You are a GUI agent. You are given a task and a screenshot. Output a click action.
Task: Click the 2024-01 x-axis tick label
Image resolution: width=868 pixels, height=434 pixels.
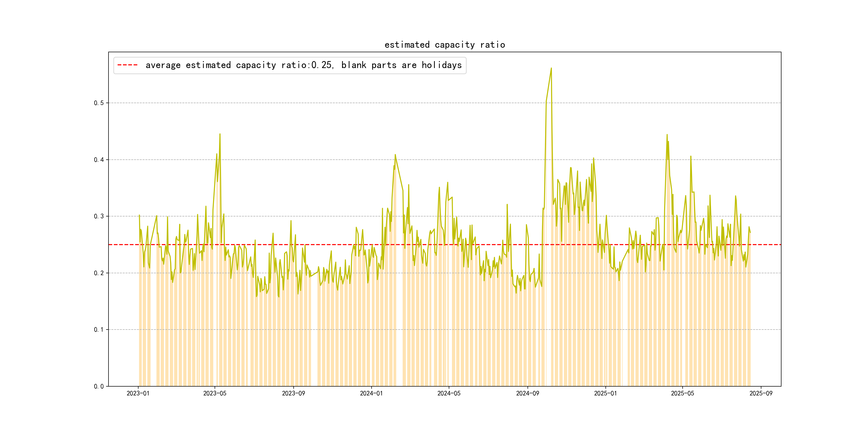tap(371, 393)
